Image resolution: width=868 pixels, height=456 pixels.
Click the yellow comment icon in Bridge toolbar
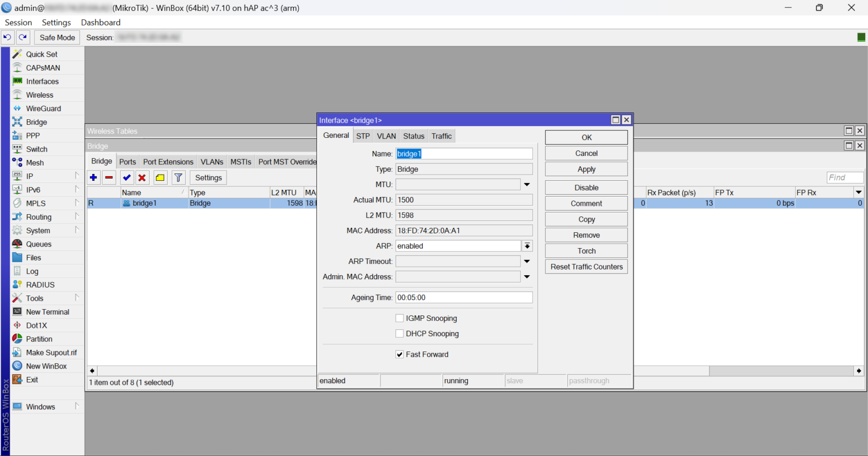pyautogui.click(x=160, y=177)
